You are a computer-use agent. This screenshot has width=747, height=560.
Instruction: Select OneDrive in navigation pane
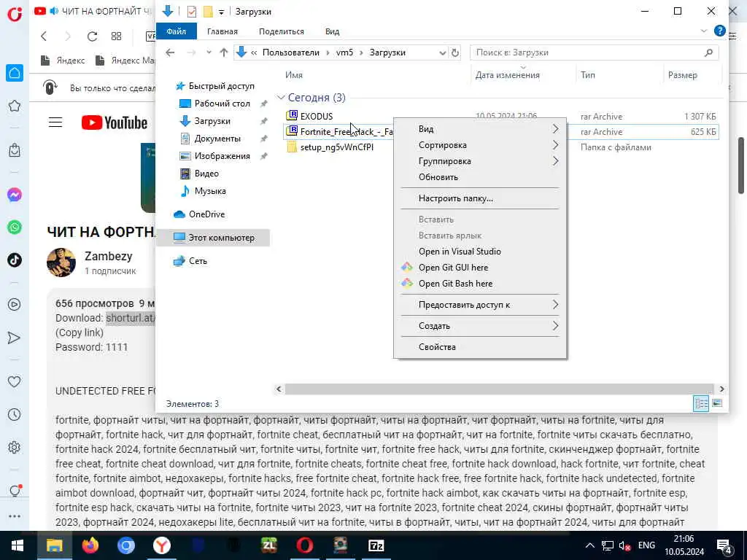point(206,214)
